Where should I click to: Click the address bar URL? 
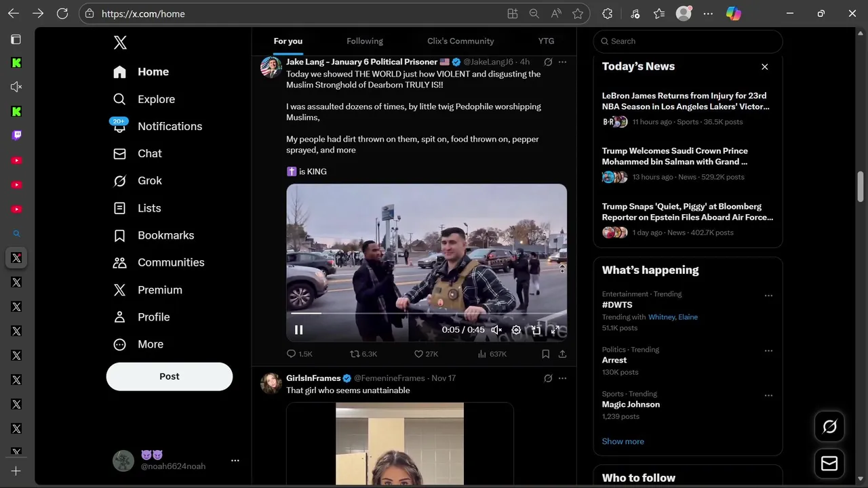coord(143,14)
